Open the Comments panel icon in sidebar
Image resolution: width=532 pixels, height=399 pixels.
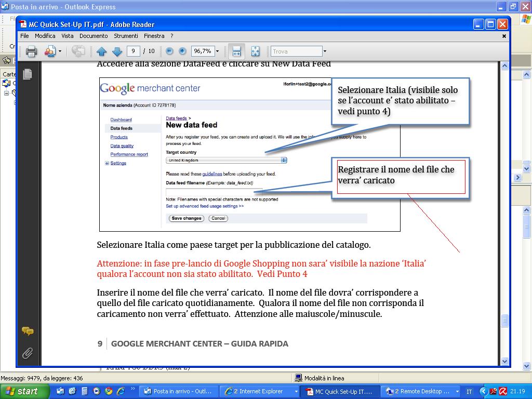tap(28, 331)
